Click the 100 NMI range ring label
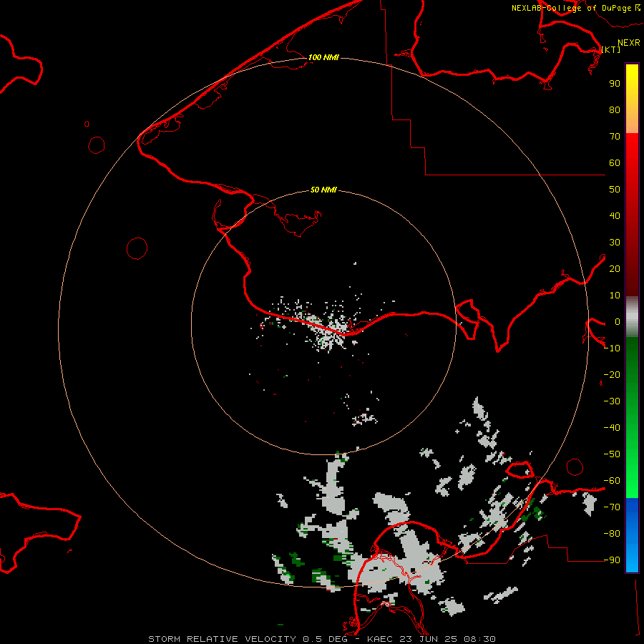Image resolution: width=644 pixels, height=644 pixels. tap(323, 57)
